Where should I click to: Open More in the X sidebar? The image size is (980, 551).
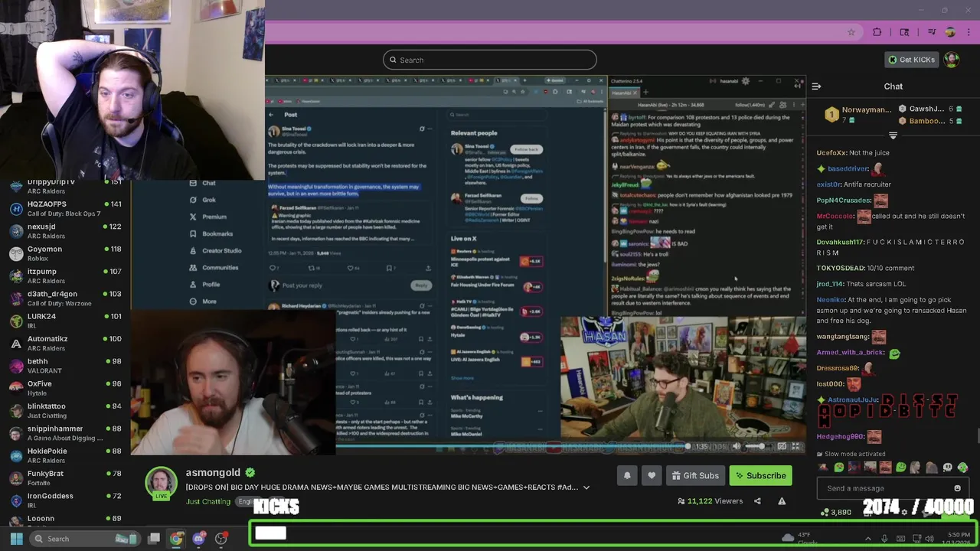[208, 301]
